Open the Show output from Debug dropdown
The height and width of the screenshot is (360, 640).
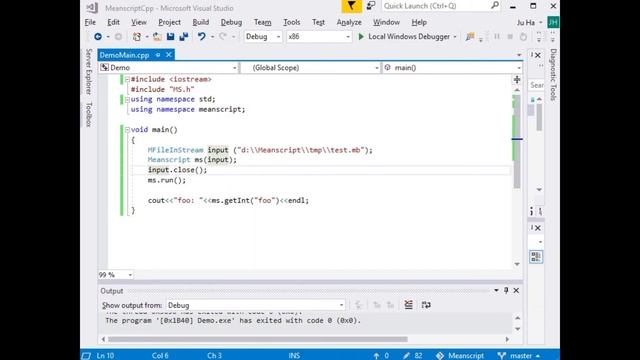pos(256,305)
